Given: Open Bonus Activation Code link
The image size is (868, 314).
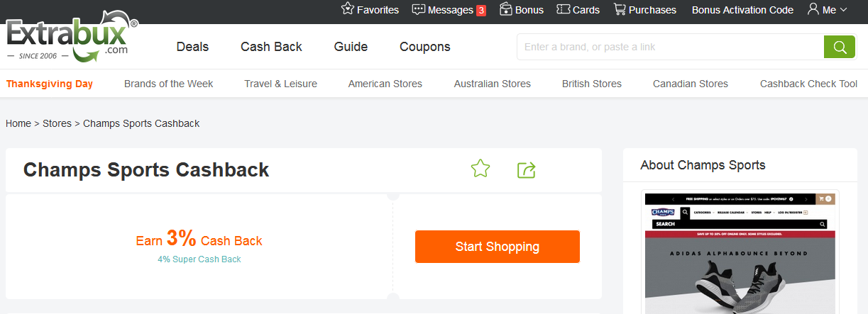Looking at the screenshot, I should click(742, 10).
